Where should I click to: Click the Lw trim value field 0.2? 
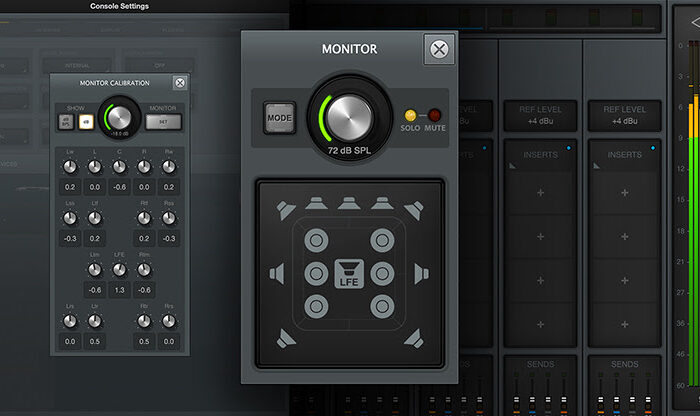pyautogui.click(x=70, y=187)
